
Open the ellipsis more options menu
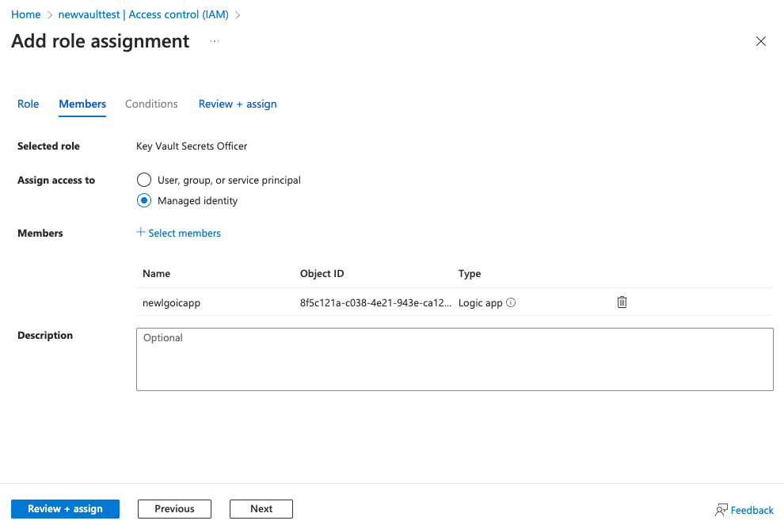[x=215, y=41]
